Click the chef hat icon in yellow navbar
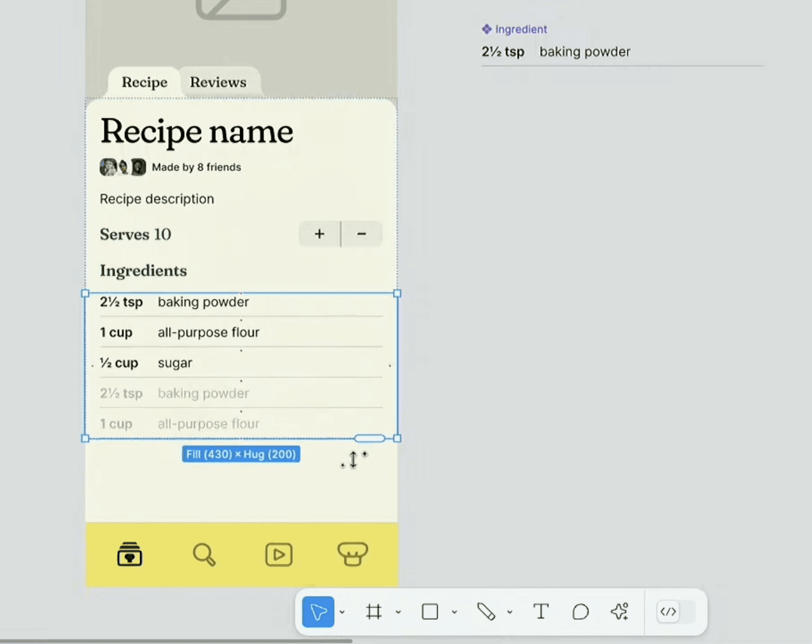 click(x=353, y=555)
